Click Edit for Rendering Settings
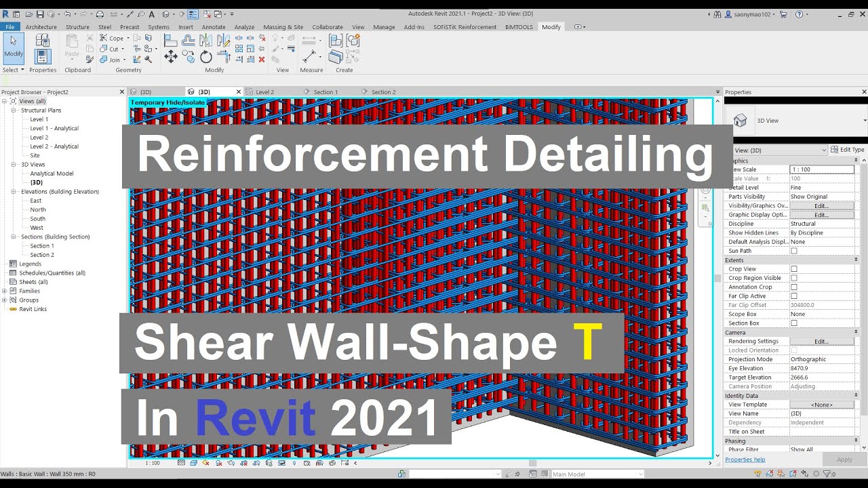 pyautogui.click(x=821, y=342)
